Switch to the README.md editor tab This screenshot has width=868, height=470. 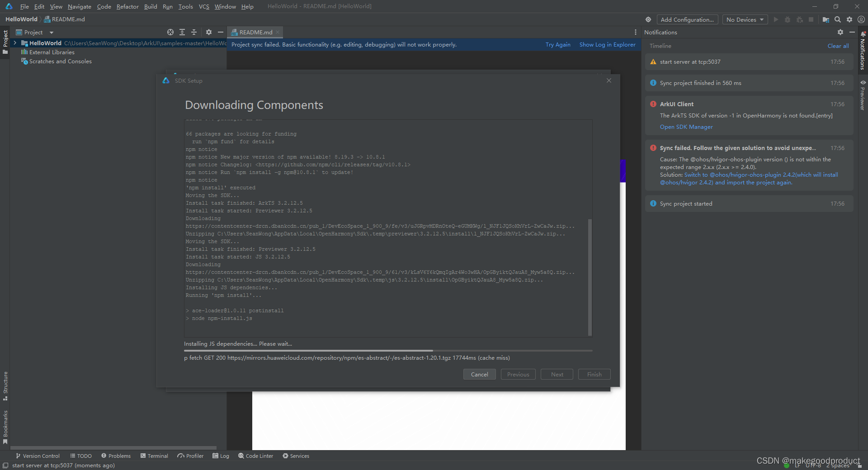tap(255, 32)
